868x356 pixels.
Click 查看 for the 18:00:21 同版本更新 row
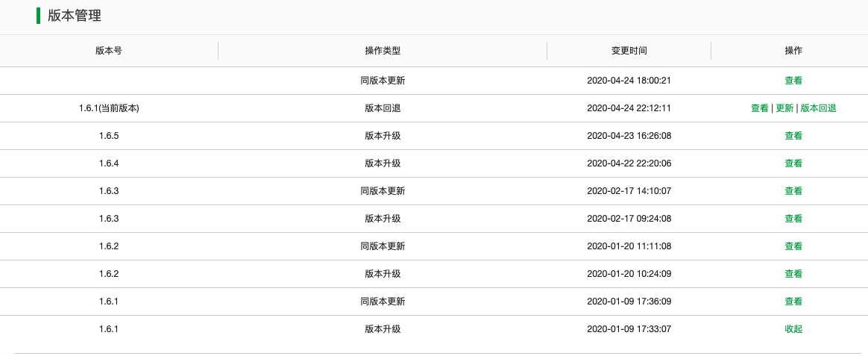[x=793, y=81]
